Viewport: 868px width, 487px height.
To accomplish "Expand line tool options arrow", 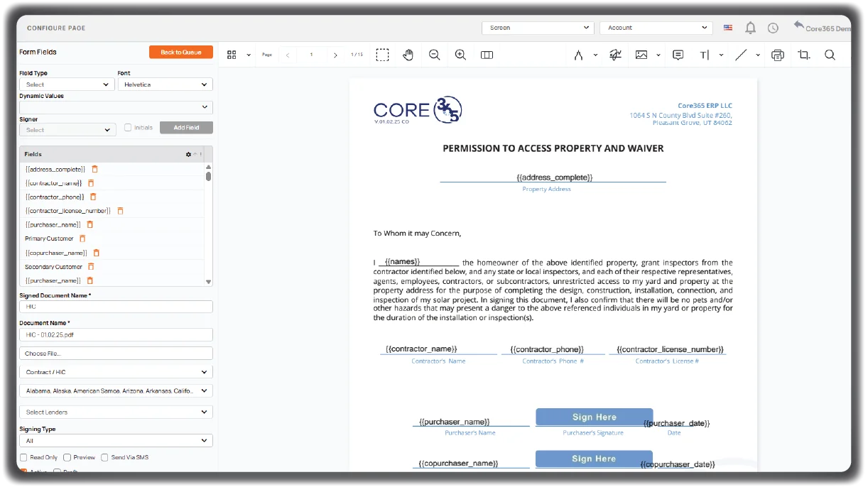I will 758,55.
